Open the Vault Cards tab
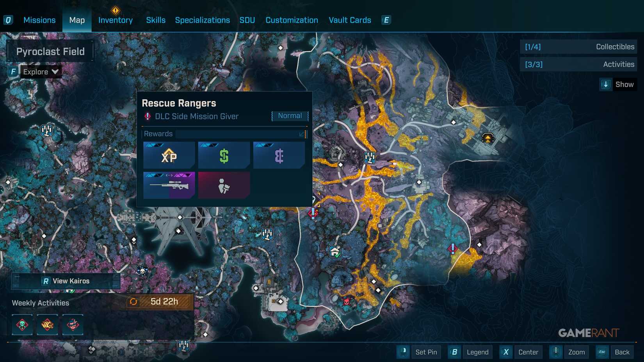Image resolution: width=644 pixels, height=362 pixels. click(x=350, y=20)
